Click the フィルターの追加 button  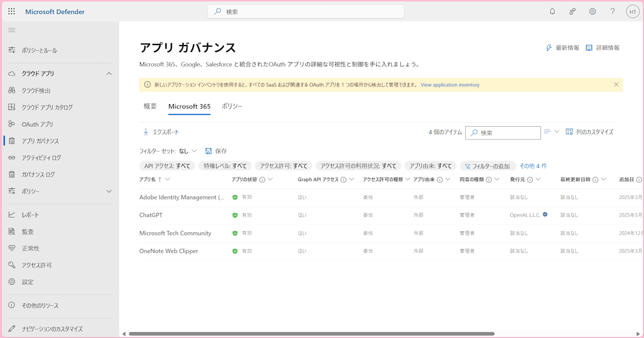[488, 166]
